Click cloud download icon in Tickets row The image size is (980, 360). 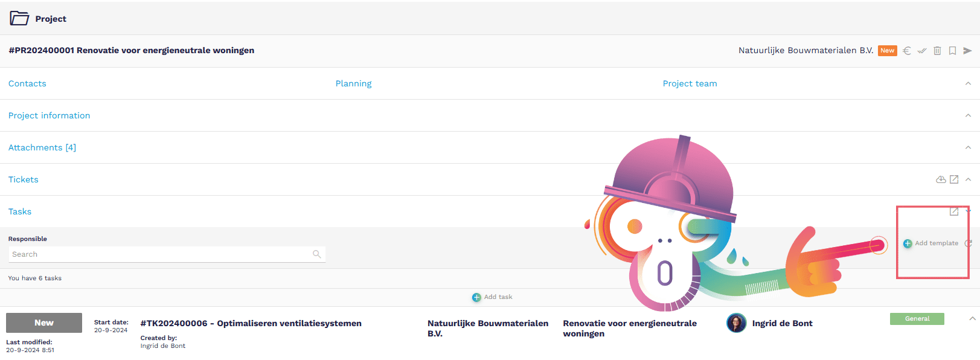click(940, 179)
